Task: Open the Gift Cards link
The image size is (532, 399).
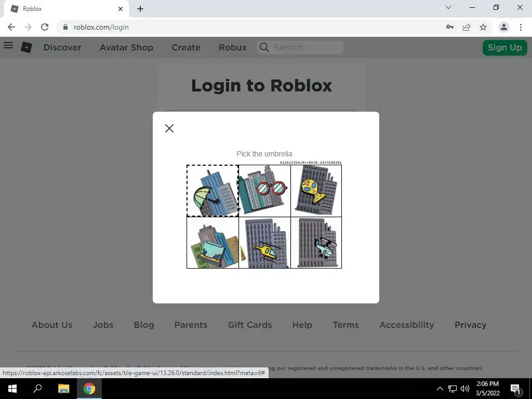Action: coord(250,325)
